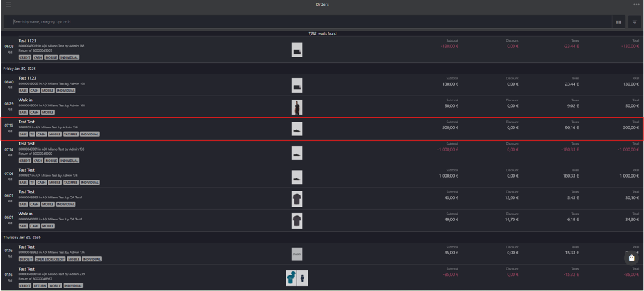Click the total 1 000,00 € of order 3000927

pos(630,176)
